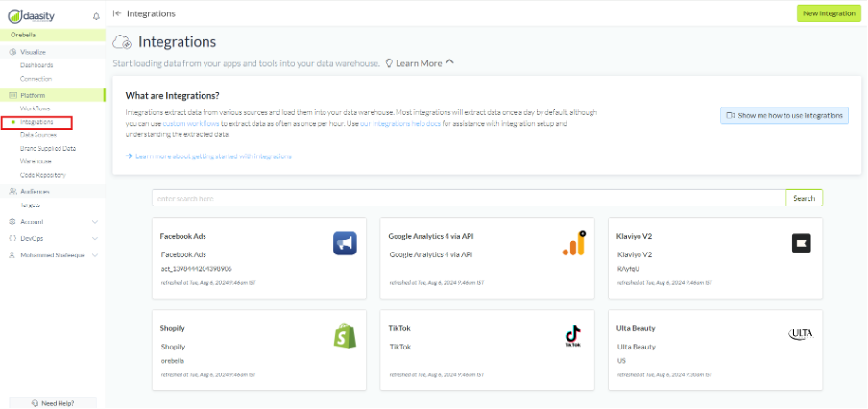Click the Ulta Beauty logo
Image resolution: width=868 pixels, height=409 pixels.
pos(800,333)
